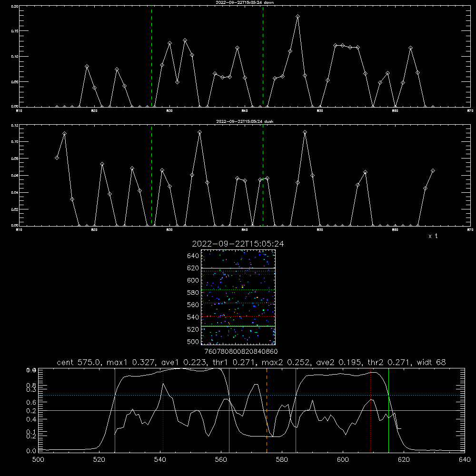Select left green dashed line in dusk plot
476x476 pixels.
151,176
